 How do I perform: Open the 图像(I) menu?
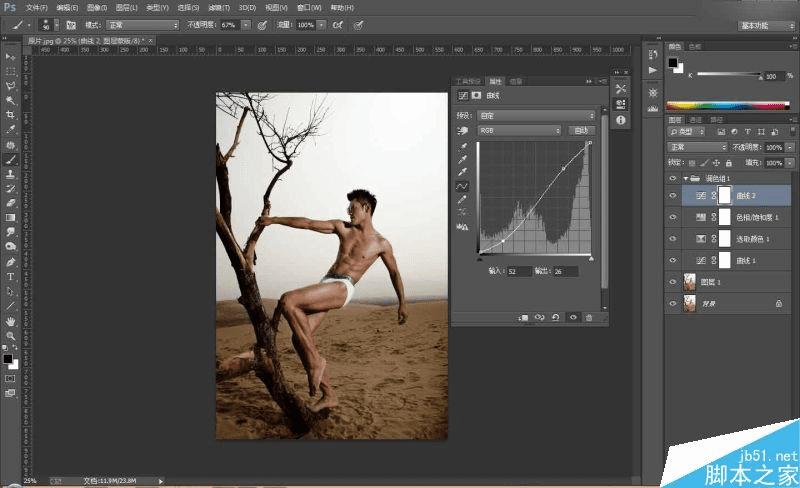tap(98, 6)
